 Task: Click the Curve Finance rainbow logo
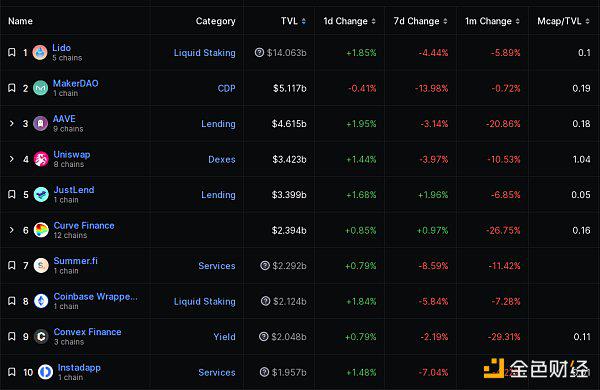pos(41,230)
